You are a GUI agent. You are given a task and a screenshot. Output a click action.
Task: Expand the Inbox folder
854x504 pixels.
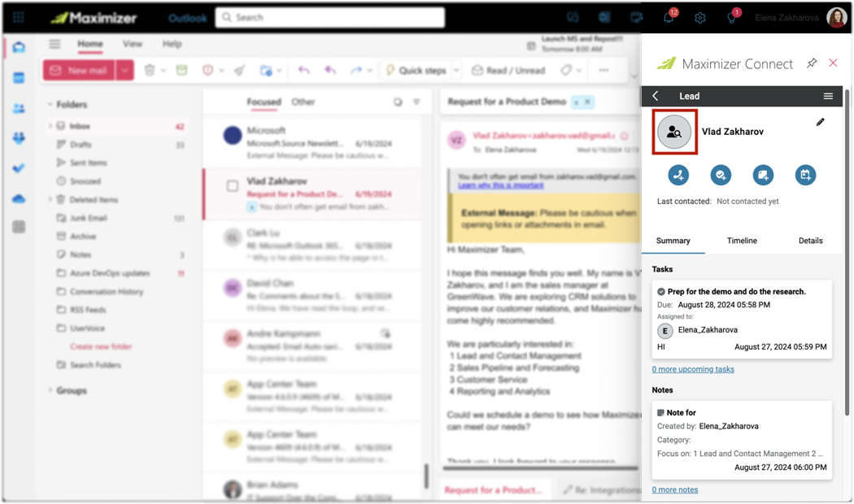(x=50, y=126)
